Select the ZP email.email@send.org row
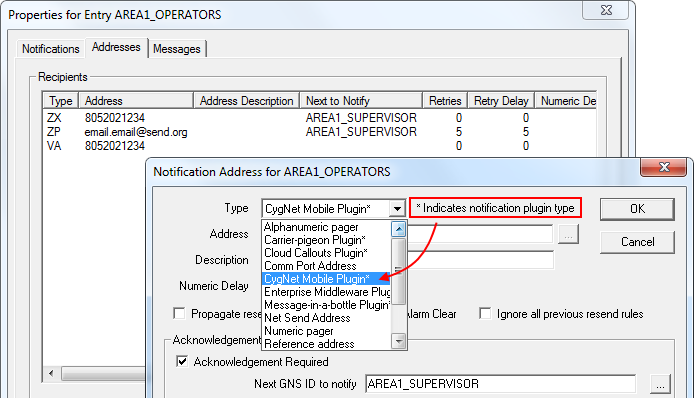 point(319,132)
